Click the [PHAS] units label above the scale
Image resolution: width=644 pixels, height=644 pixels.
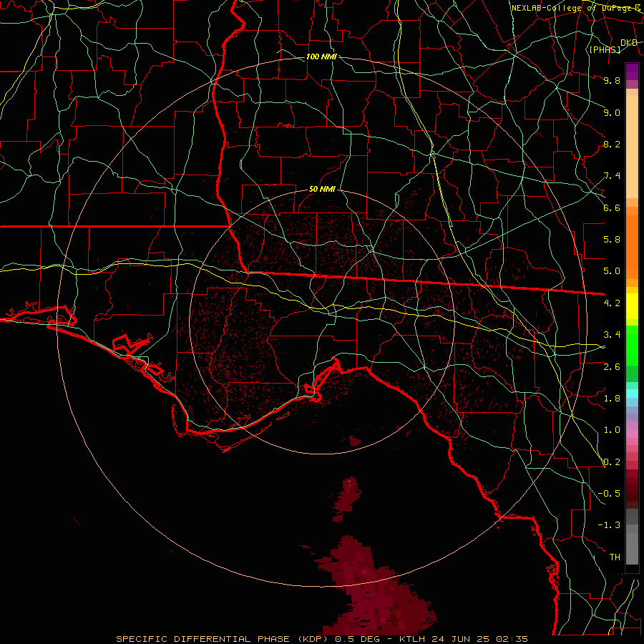(605, 49)
